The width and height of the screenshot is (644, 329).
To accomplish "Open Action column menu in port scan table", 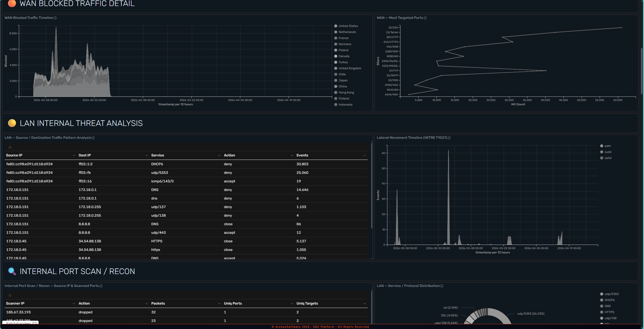I will [147, 304].
